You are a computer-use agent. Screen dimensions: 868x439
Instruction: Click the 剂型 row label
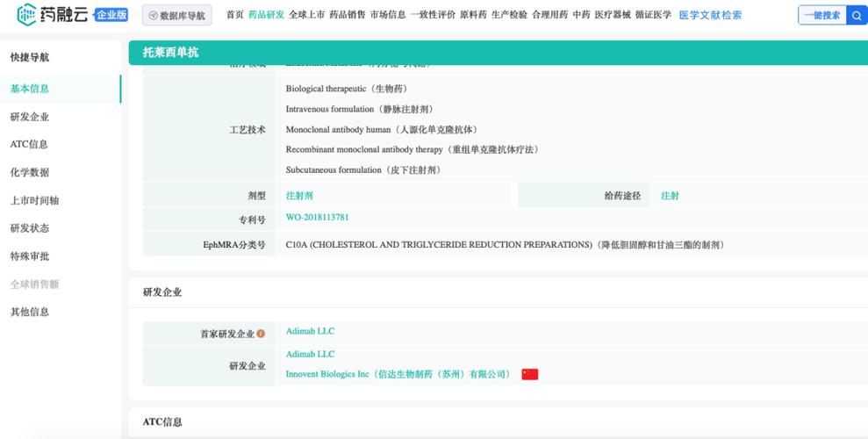pyautogui.click(x=257, y=196)
